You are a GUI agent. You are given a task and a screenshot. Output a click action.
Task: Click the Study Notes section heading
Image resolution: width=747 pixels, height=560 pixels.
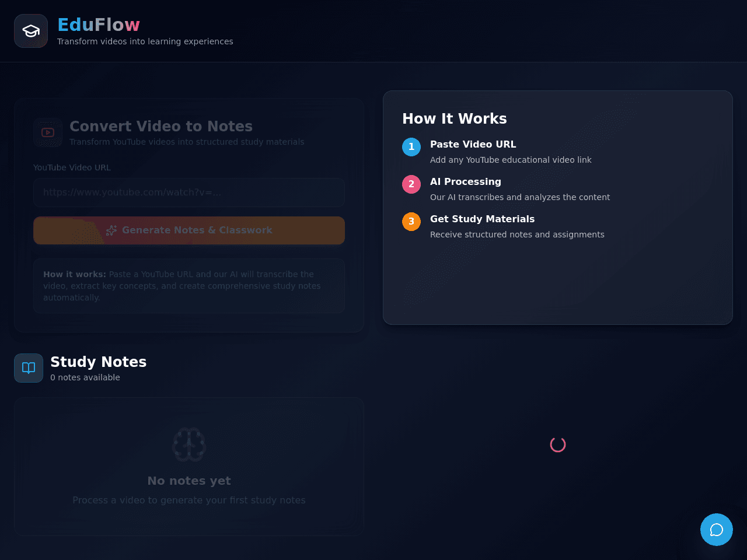99,362
